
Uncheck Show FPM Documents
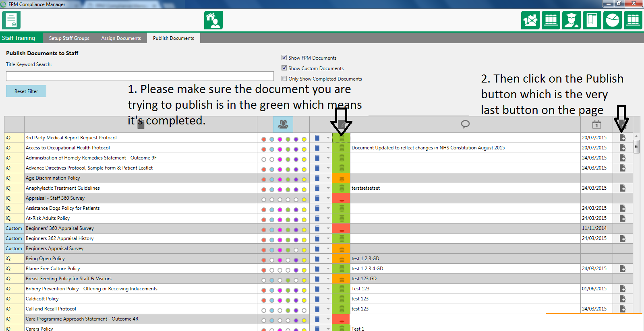click(x=284, y=58)
